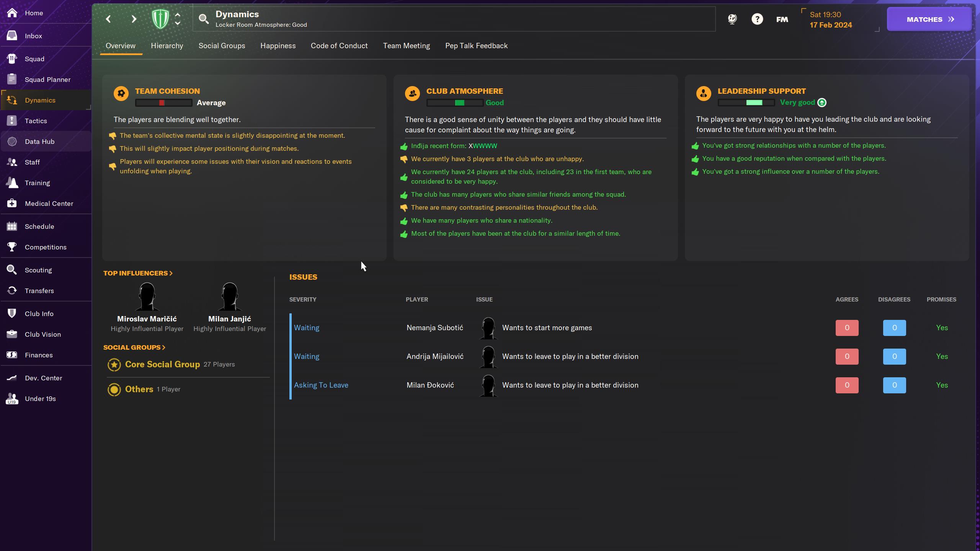Select Miroslav Maričić influencer portrait
Screen dimensions: 980x551
point(147,297)
